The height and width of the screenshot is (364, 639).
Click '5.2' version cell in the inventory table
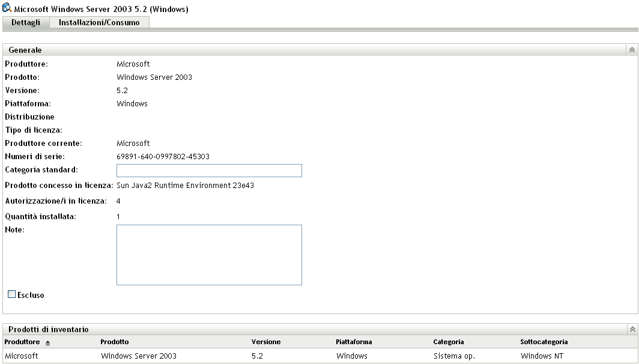coord(257,356)
